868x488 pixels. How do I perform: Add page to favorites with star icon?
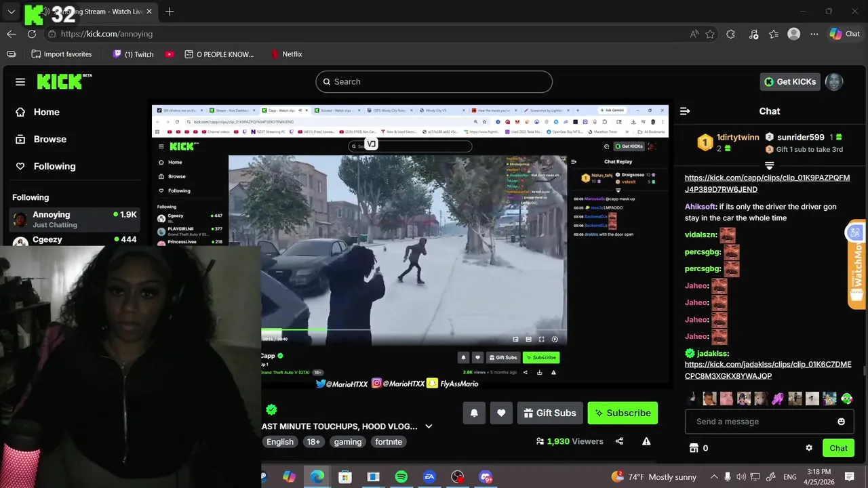click(x=710, y=34)
